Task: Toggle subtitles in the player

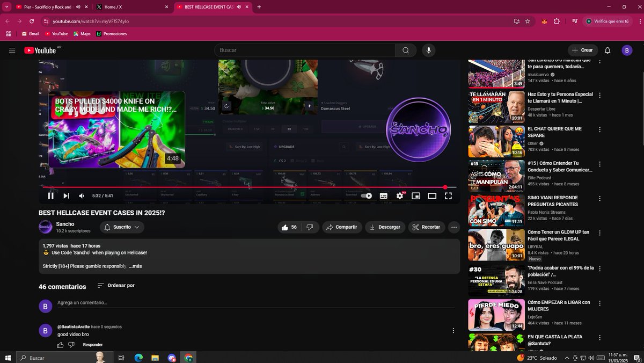Action: pyautogui.click(x=384, y=196)
